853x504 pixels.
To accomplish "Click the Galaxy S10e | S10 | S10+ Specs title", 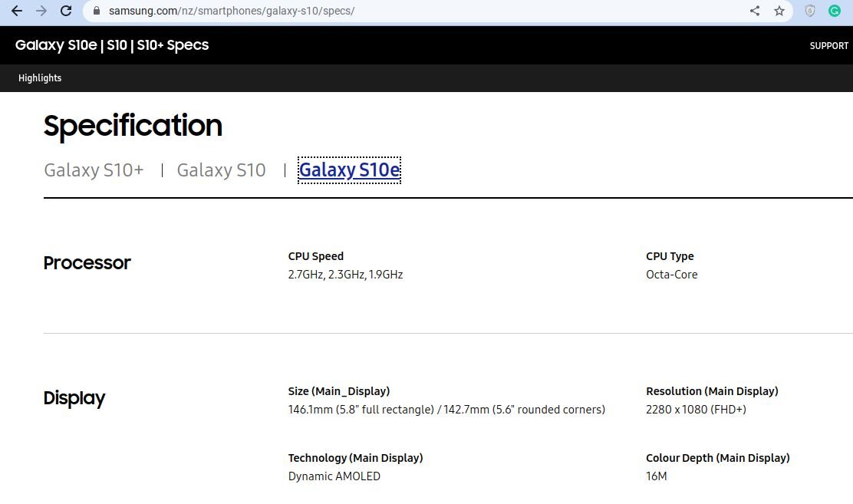I will (x=111, y=45).
